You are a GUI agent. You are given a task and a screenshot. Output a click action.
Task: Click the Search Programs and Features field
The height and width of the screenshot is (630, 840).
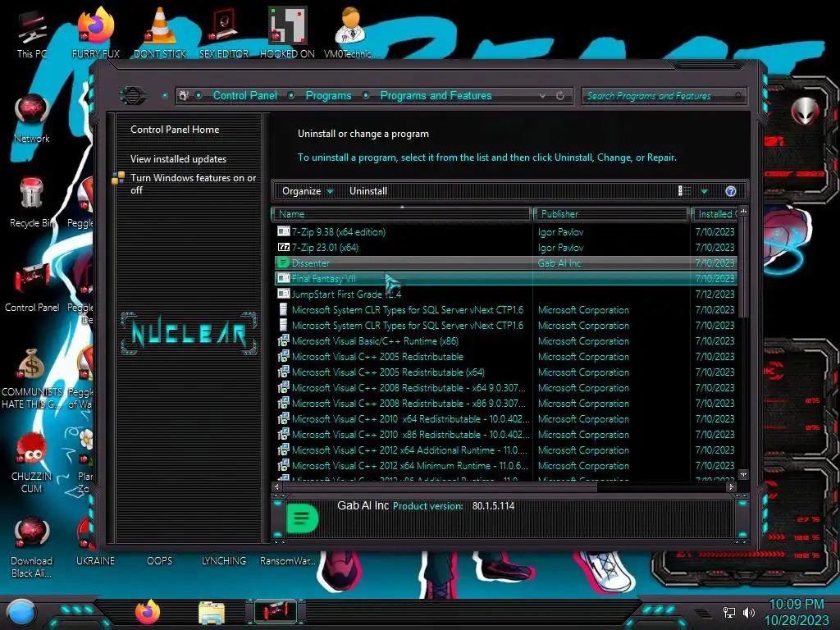click(x=664, y=96)
